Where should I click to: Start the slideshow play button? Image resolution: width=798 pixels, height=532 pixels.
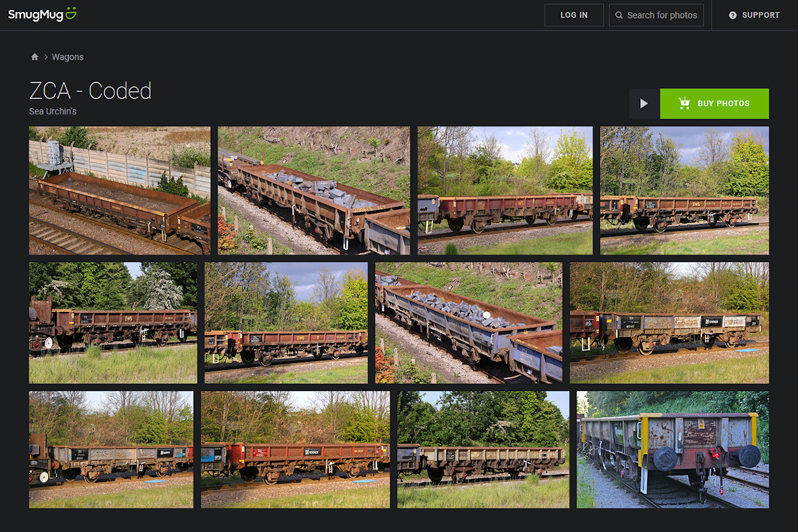pyautogui.click(x=644, y=104)
